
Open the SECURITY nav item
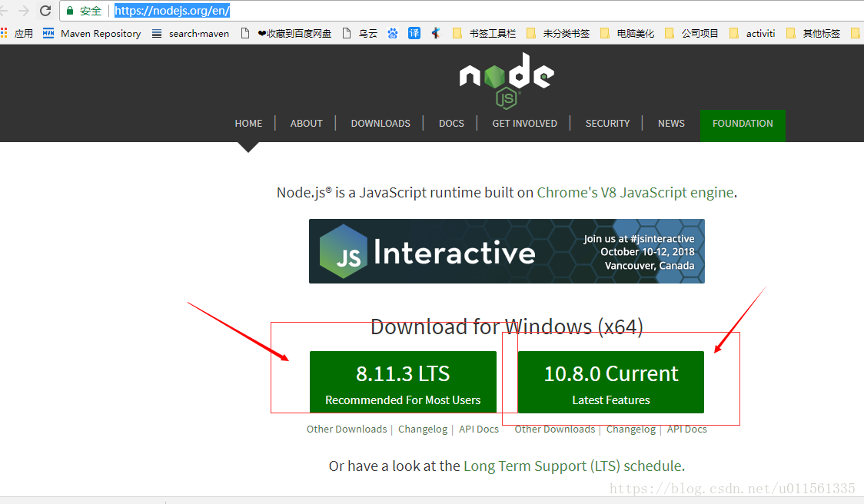point(607,124)
